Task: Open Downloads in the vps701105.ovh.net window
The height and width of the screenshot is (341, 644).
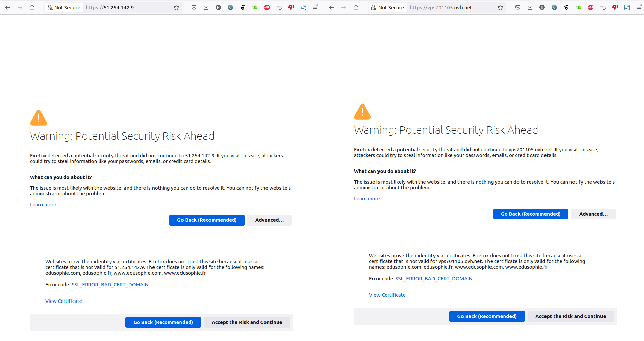Action: click(530, 8)
